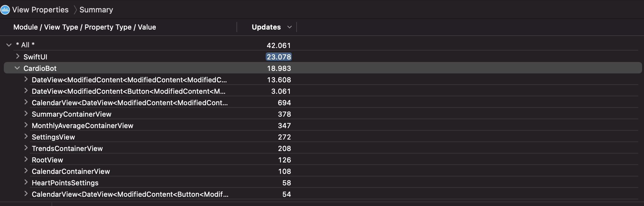
Task: Expand the MonthlyAverageContainerView disclosure arrow
Action: (26, 125)
